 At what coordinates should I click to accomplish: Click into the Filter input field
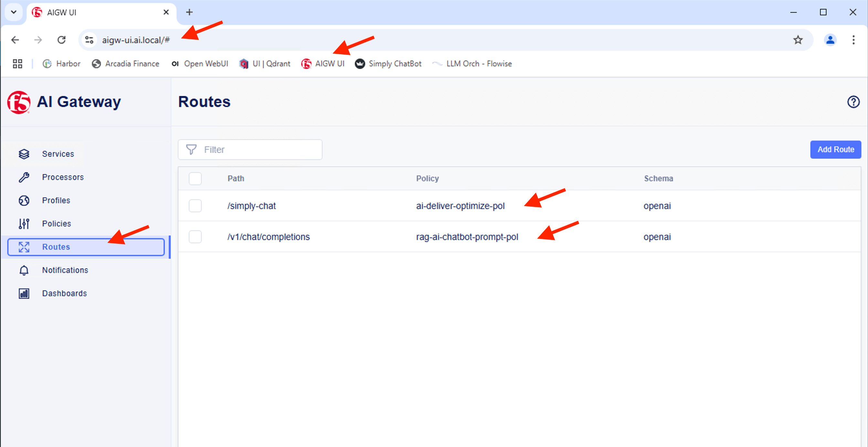click(256, 150)
